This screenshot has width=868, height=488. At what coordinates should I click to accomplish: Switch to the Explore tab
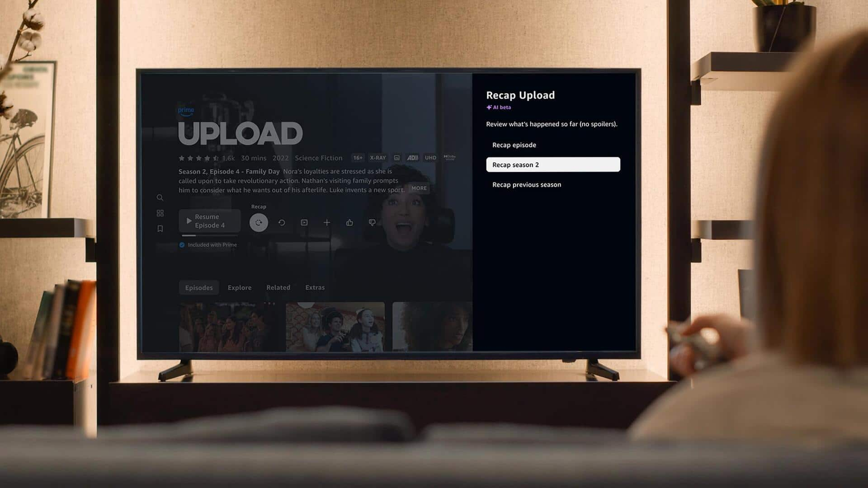click(239, 287)
